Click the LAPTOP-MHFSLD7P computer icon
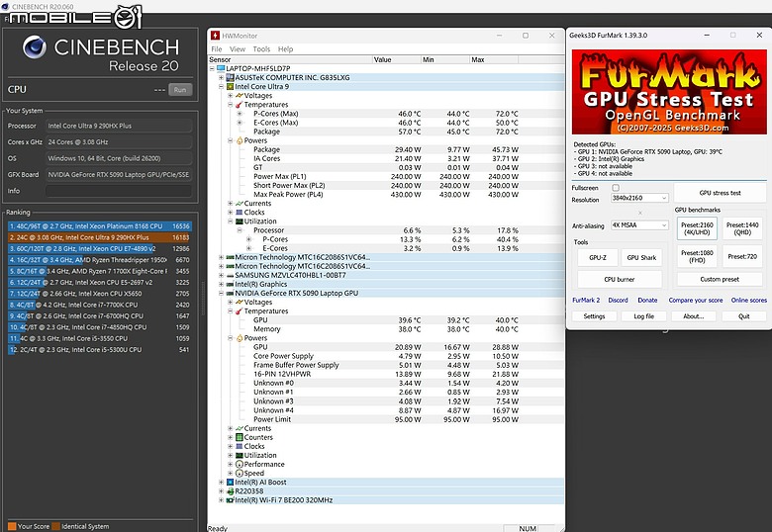The height and width of the screenshot is (532, 772). click(221, 68)
